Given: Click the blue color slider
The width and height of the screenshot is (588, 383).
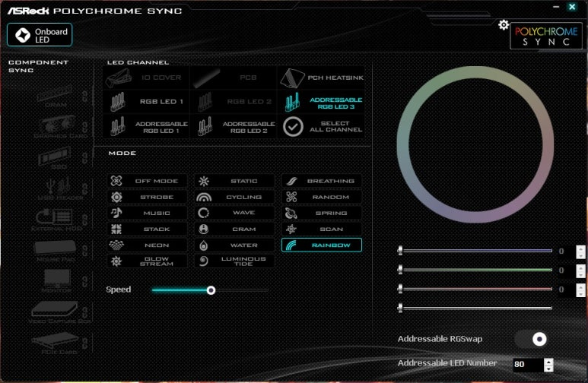Looking at the screenshot, I should click(476, 250).
